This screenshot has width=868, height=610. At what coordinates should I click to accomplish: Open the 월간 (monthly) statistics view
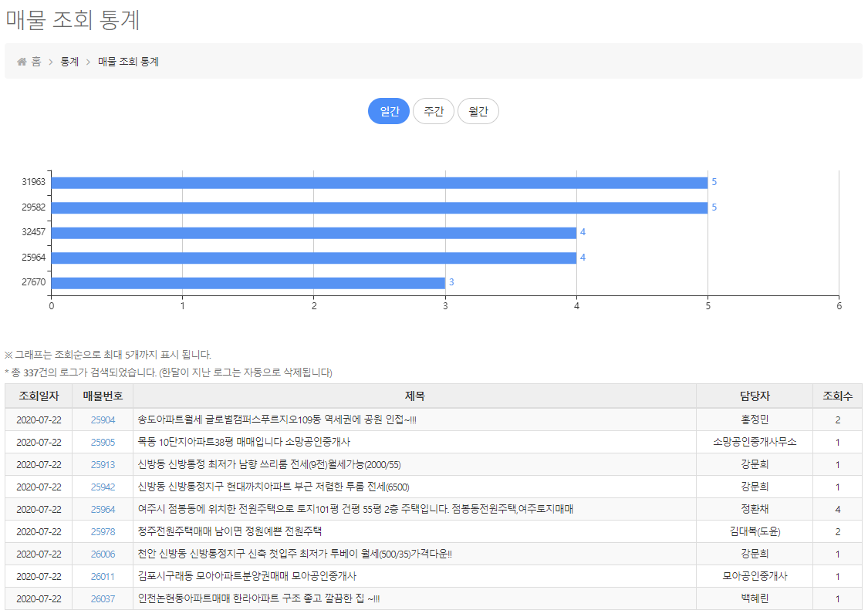click(x=478, y=110)
